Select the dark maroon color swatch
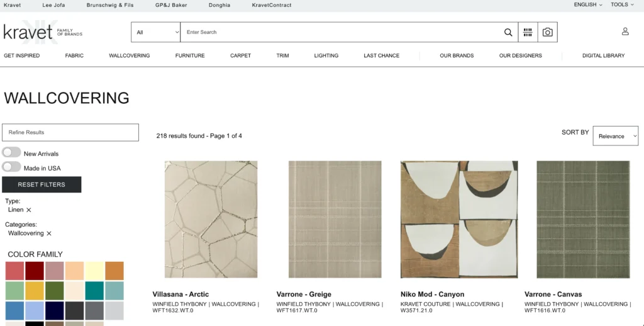The width and height of the screenshot is (644, 326). point(35,271)
